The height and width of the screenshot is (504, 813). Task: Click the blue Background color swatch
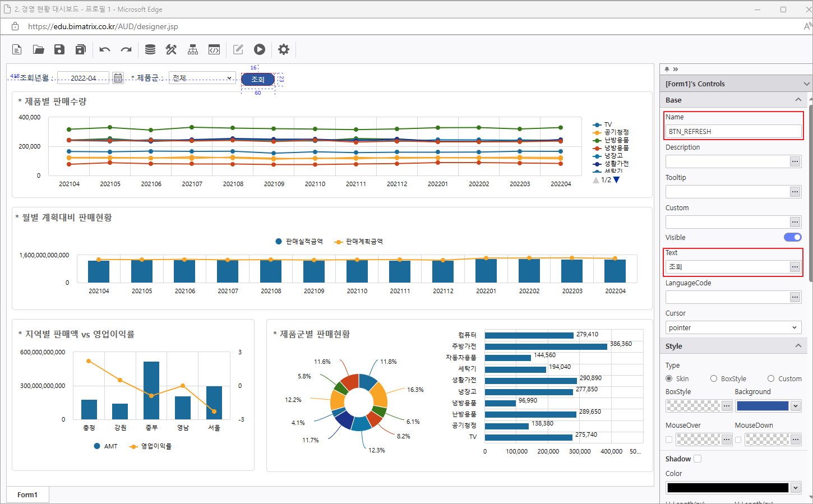click(x=762, y=406)
